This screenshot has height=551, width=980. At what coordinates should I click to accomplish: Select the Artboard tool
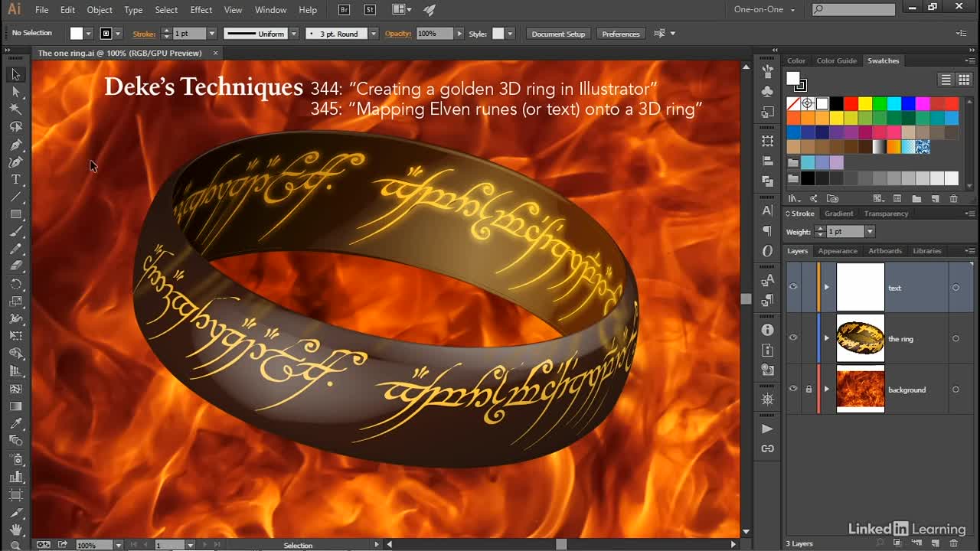pos(15,494)
